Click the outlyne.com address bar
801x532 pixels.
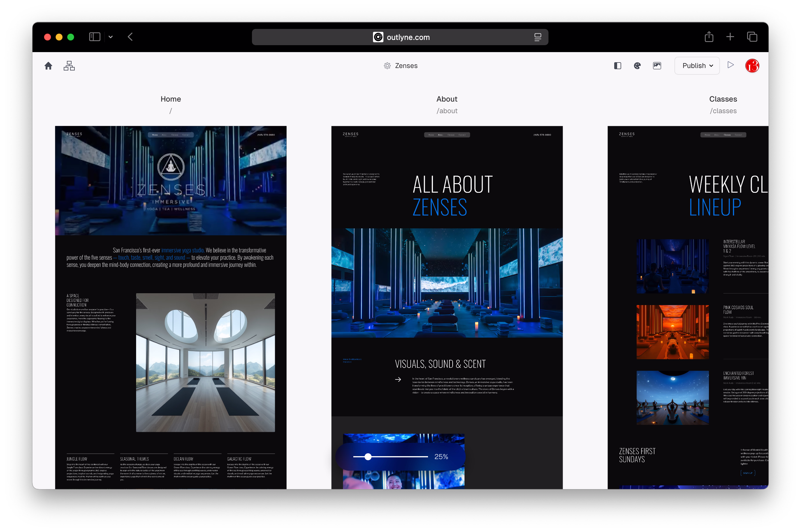point(400,37)
